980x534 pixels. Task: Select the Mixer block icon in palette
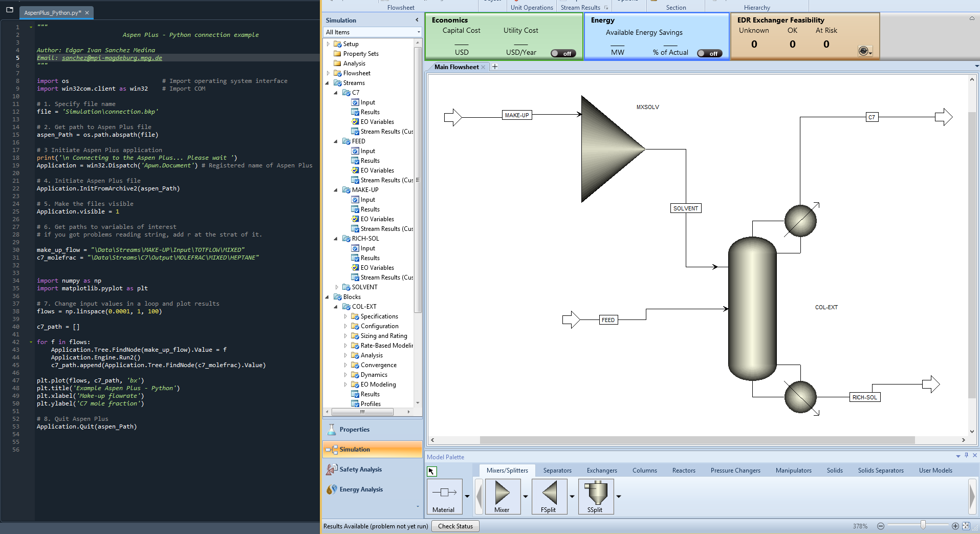pyautogui.click(x=502, y=494)
